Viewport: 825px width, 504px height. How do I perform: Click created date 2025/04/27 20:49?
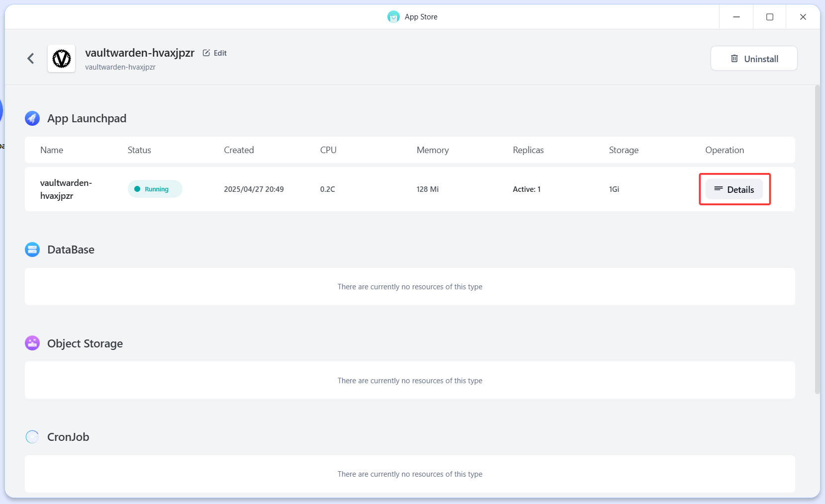[x=254, y=189]
